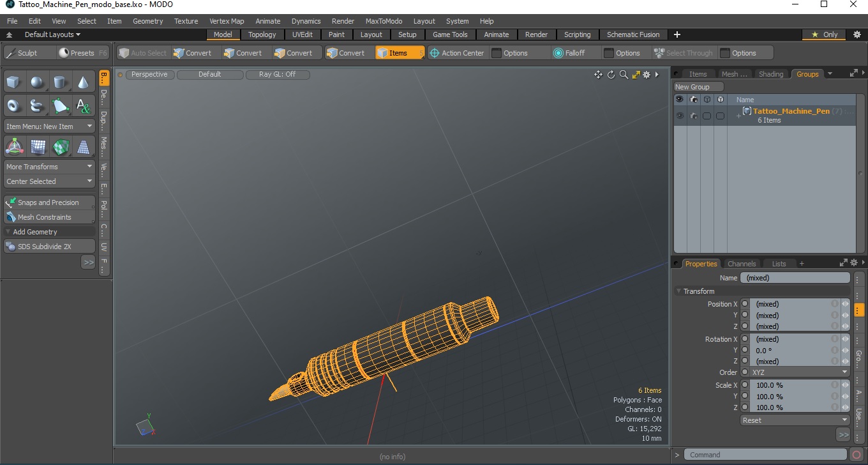Check the first box in Tattoo_Machine_Pen row
This screenshot has height=465, width=868.
click(x=707, y=116)
